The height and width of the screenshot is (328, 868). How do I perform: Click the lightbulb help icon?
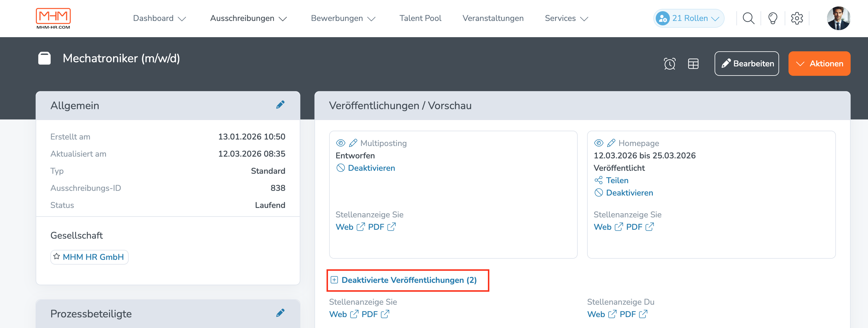tap(773, 18)
